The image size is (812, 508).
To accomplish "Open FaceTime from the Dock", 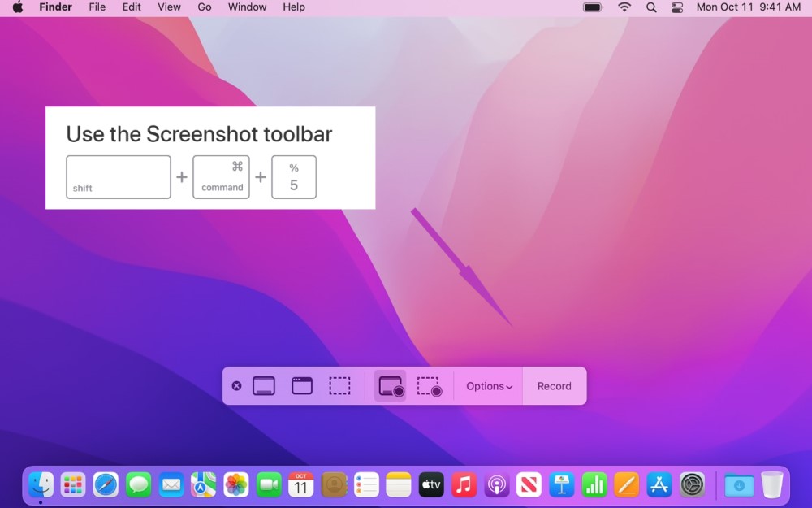I will pos(269,485).
